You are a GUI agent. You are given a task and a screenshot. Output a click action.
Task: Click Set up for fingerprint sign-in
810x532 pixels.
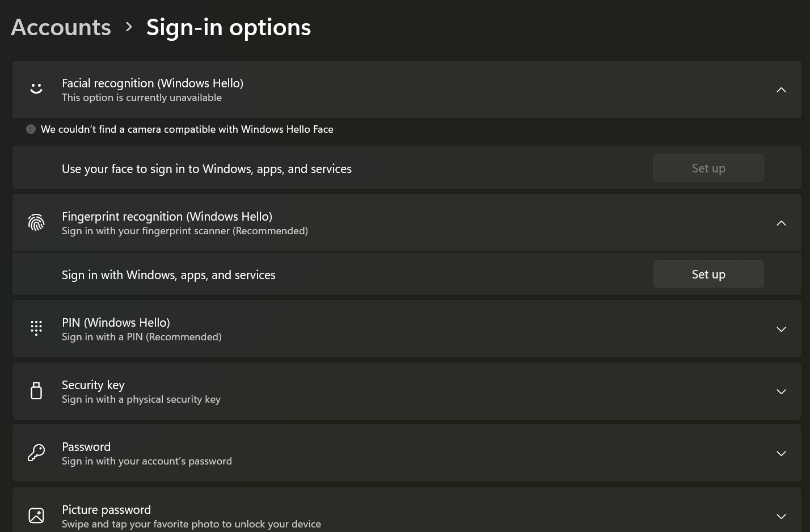click(x=708, y=275)
